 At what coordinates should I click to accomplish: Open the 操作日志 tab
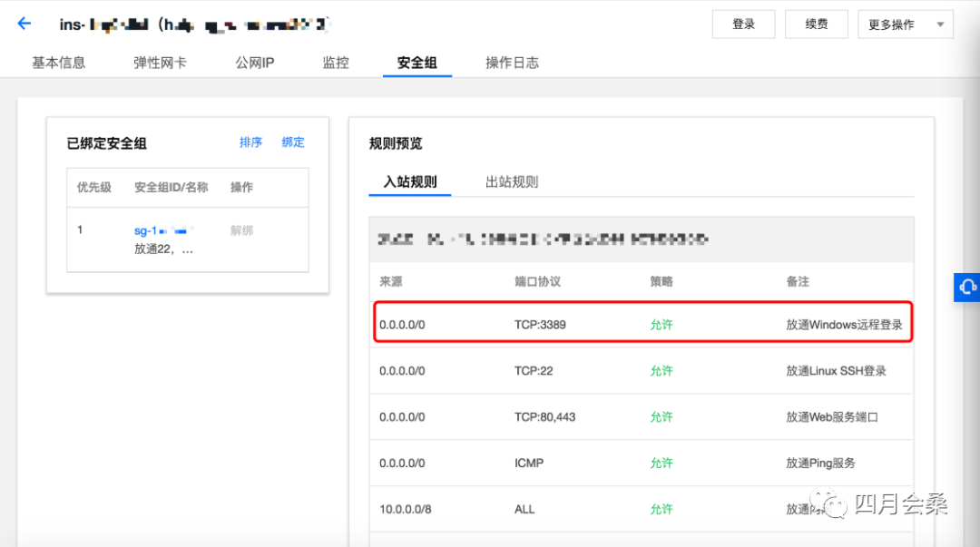click(512, 63)
